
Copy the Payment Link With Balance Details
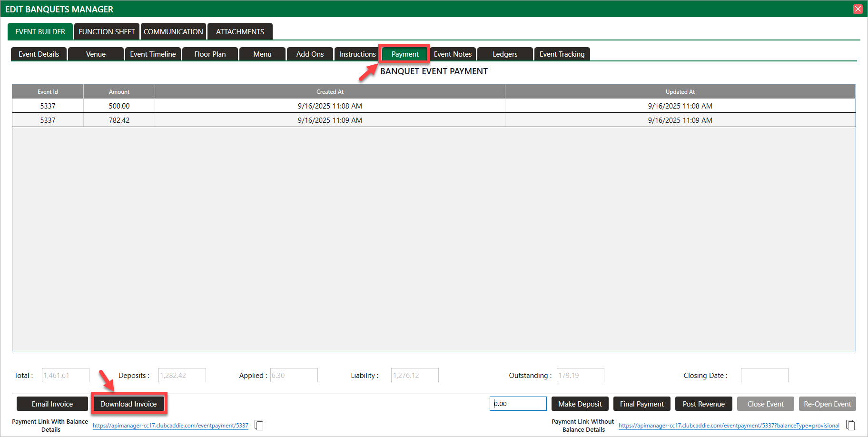point(259,425)
